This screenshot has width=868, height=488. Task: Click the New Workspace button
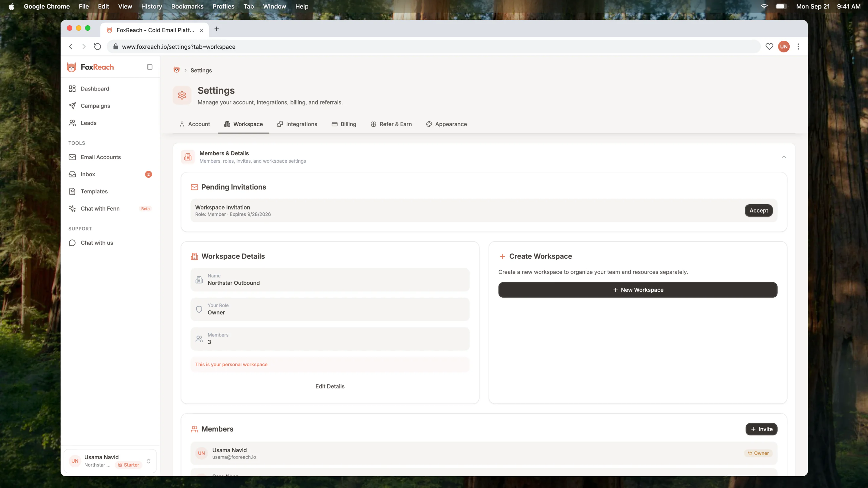(637, 290)
